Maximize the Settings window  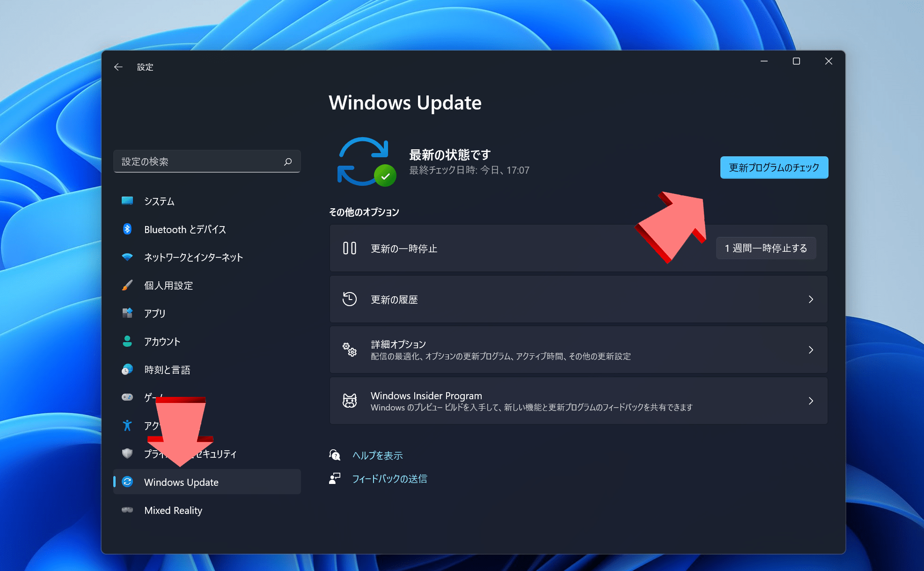coord(796,61)
